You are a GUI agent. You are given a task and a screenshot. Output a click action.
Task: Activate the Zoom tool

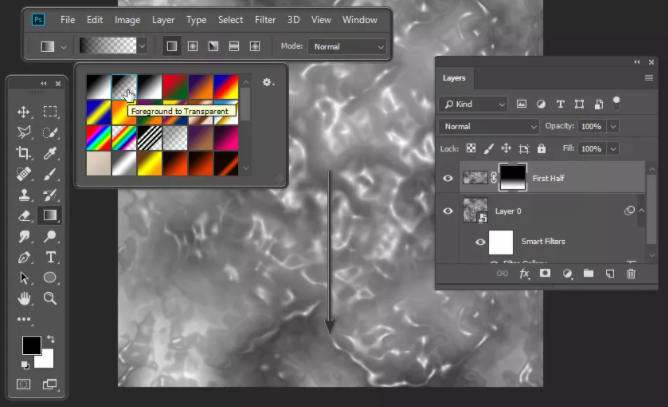coord(50,298)
